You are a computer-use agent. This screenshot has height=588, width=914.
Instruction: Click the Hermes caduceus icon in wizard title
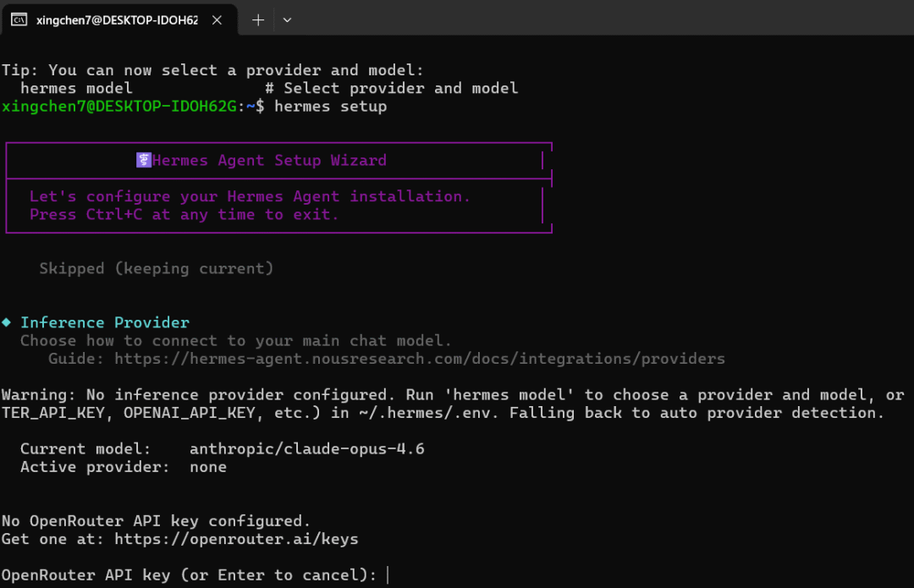143,161
